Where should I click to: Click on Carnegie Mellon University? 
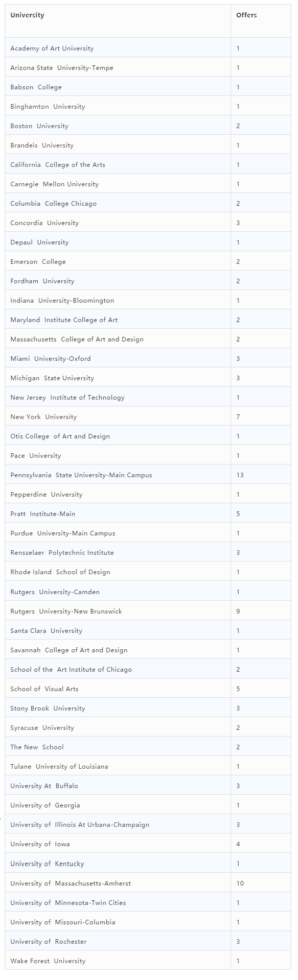click(x=55, y=184)
